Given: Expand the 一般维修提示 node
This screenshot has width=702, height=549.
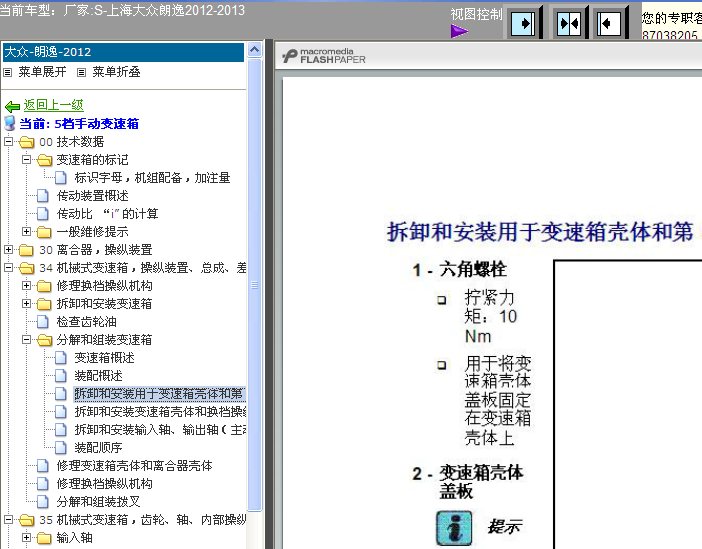Looking at the screenshot, I should click(26, 232).
